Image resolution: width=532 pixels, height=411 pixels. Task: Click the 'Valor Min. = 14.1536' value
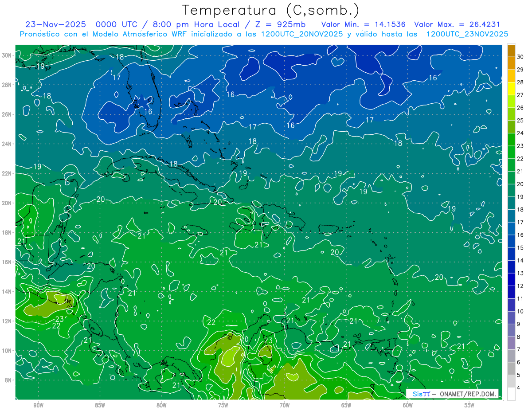click(x=364, y=25)
